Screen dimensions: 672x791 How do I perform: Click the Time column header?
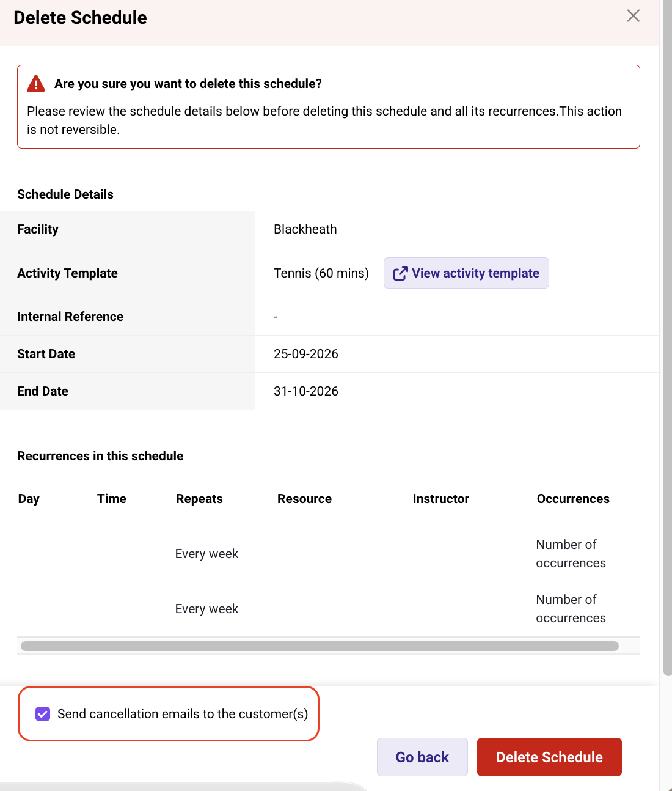click(112, 499)
